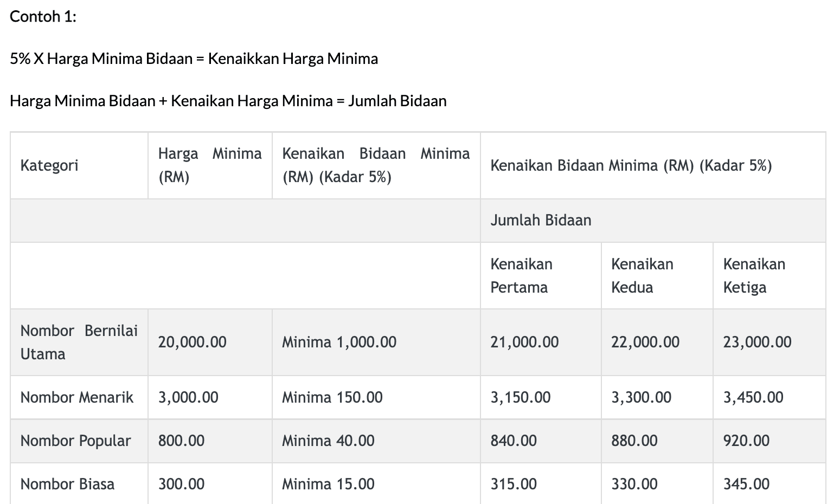Select the Nombor Biasa row label
This screenshot has width=840, height=504.
(x=79, y=484)
